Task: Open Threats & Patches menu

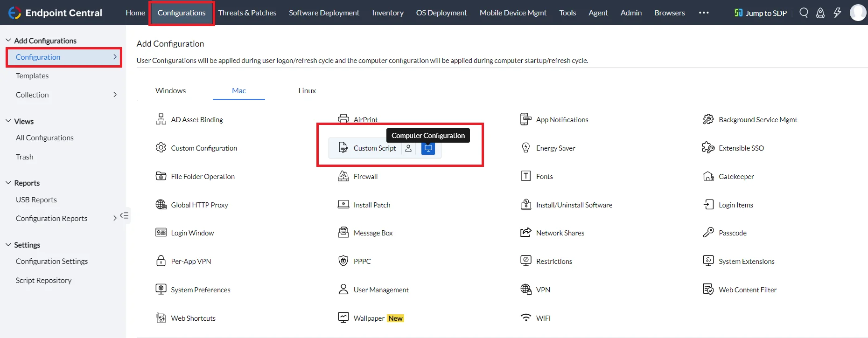Action: tap(247, 13)
